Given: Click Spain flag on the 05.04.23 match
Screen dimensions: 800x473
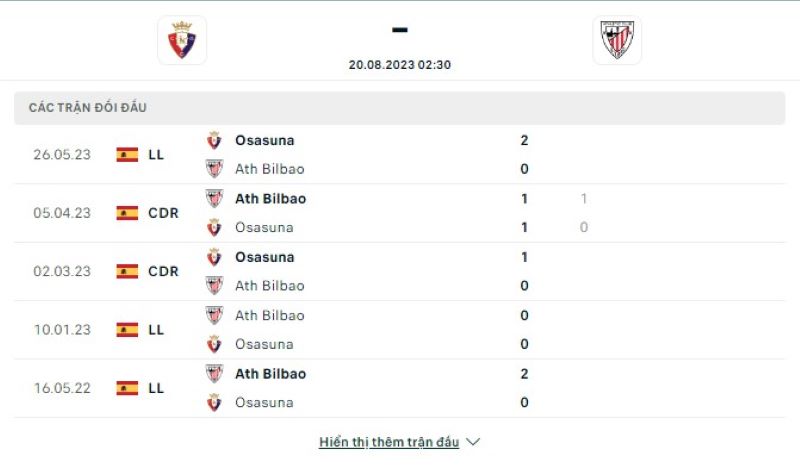Looking at the screenshot, I should tap(127, 213).
